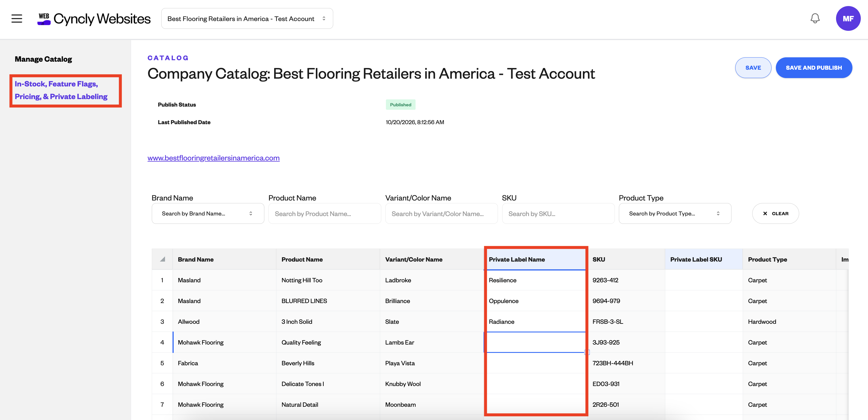The image size is (868, 420).
Task: Select the SKU column header
Action: click(626, 259)
